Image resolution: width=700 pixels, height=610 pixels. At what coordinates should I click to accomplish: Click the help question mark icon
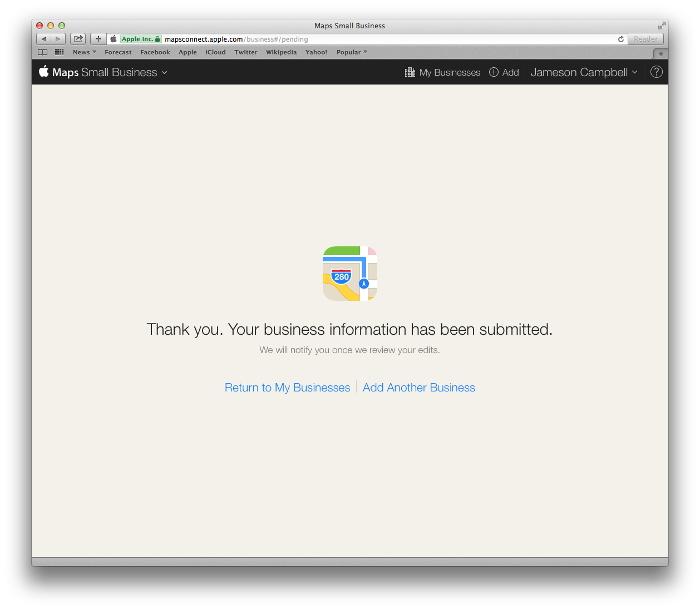click(657, 72)
